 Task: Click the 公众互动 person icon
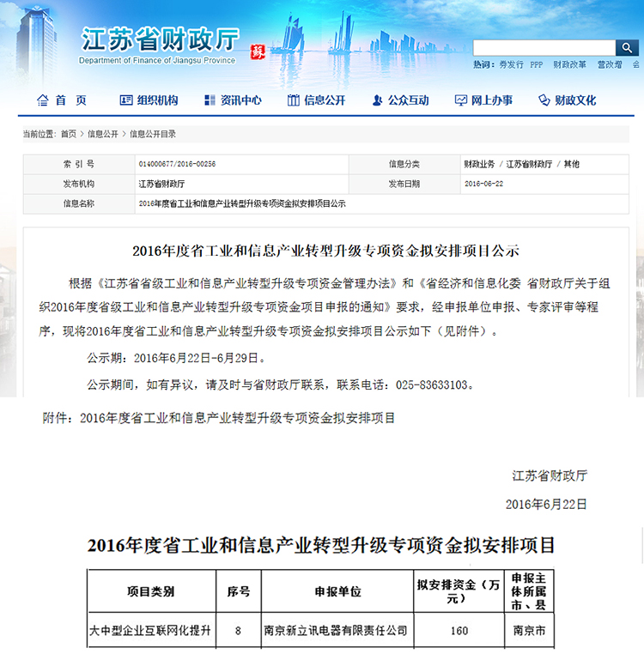(377, 100)
